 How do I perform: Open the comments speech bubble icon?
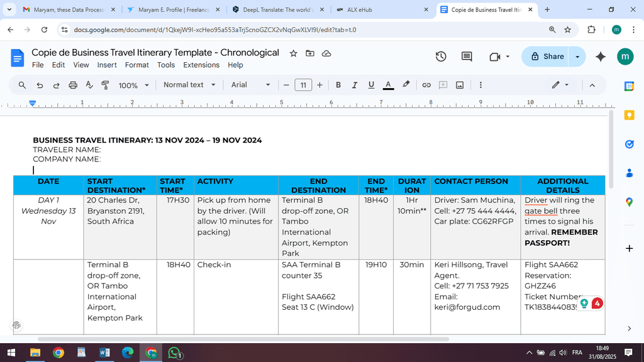point(467,57)
